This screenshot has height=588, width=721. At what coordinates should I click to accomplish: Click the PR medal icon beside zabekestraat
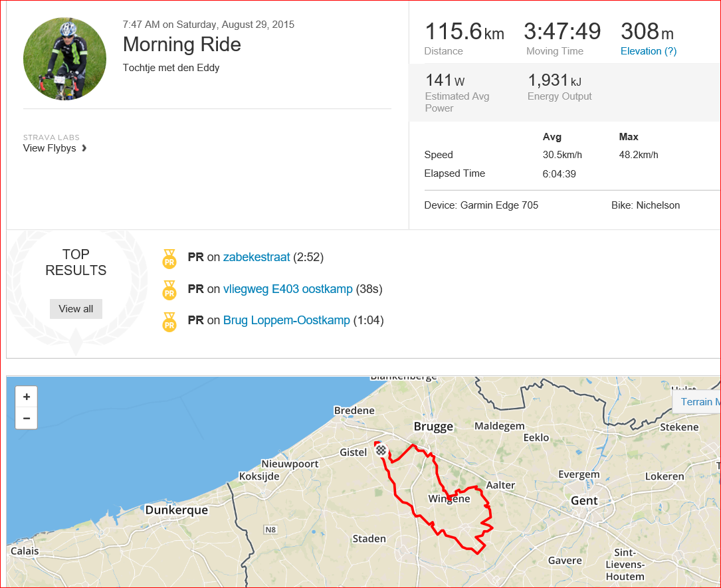tap(169, 258)
